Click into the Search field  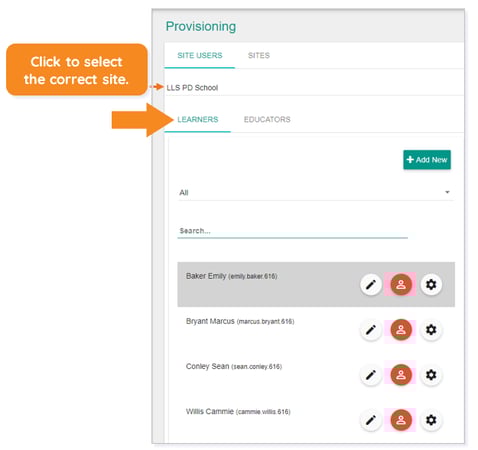point(292,231)
